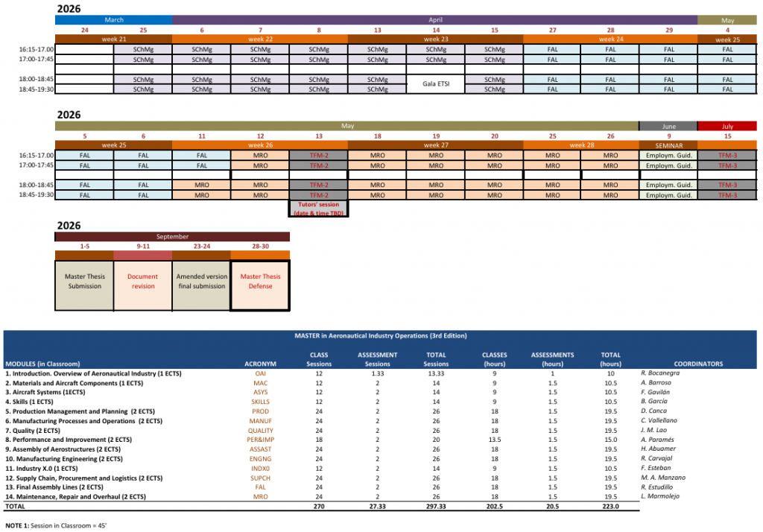Select the red July month header

[x=726, y=126]
